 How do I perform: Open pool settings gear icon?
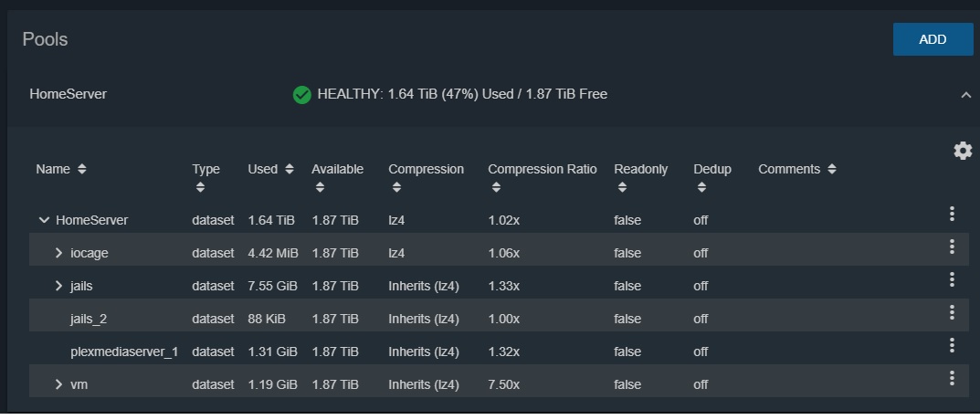963,151
